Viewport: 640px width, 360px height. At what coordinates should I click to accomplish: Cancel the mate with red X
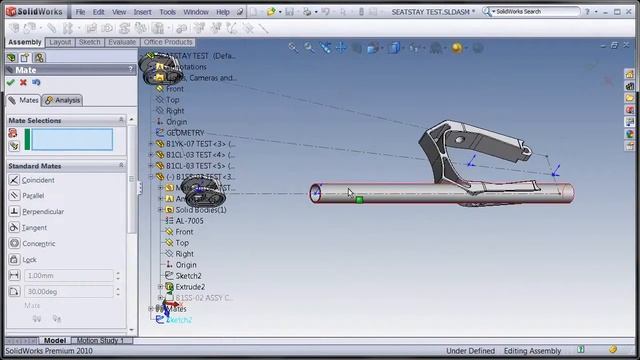click(23, 82)
